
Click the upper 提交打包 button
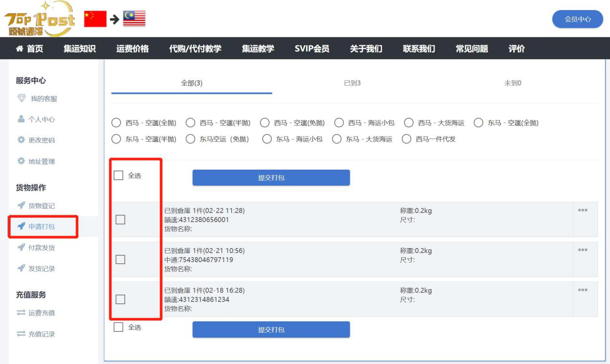[x=271, y=177]
